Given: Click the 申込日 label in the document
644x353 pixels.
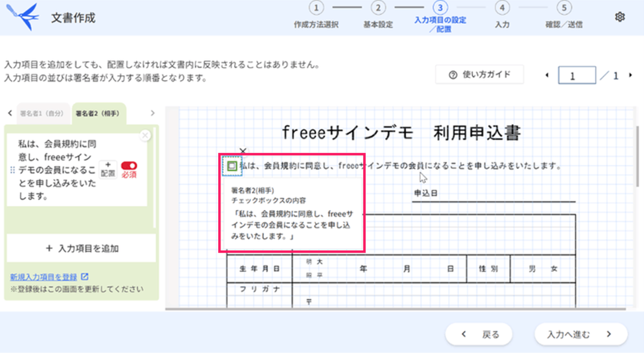Looking at the screenshot, I should point(426,193).
